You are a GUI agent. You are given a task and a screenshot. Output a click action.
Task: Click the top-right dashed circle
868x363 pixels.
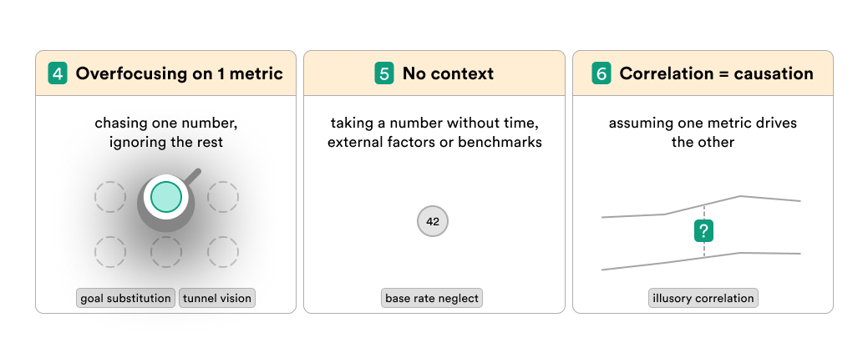pos(223,196)
